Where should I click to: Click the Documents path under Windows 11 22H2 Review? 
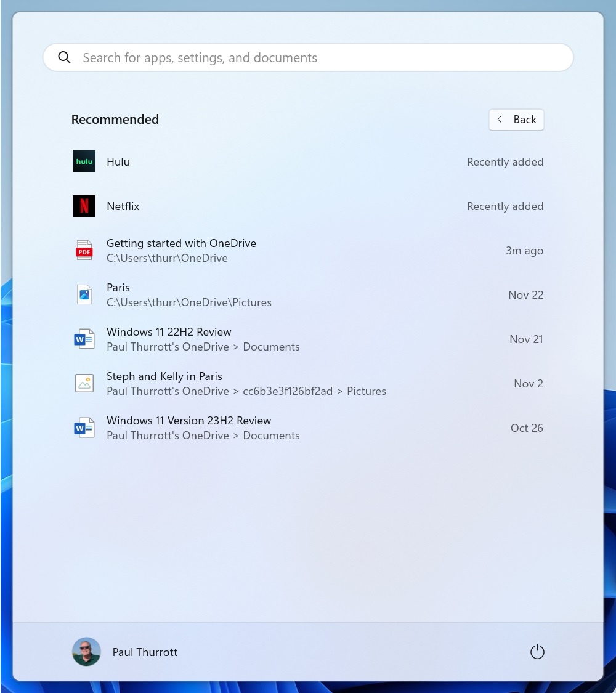click(203, 347)
